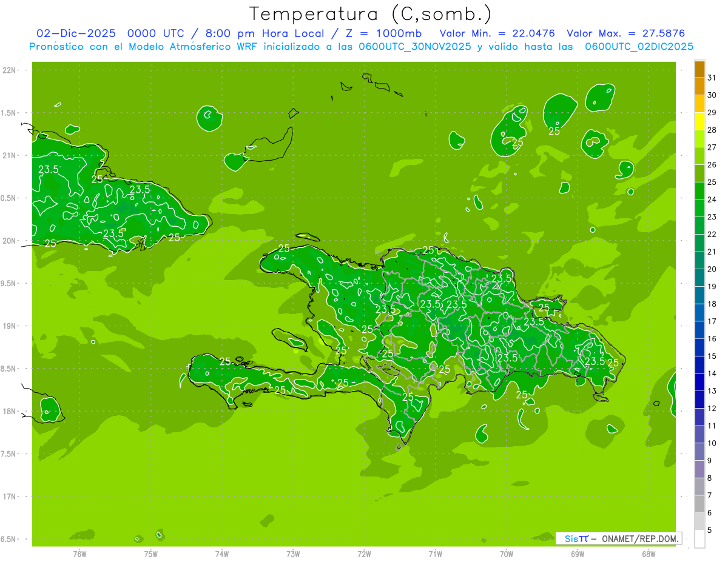Click the "5" label on the color scale
This screenshot has height=562, width=728.
point(710,530)
